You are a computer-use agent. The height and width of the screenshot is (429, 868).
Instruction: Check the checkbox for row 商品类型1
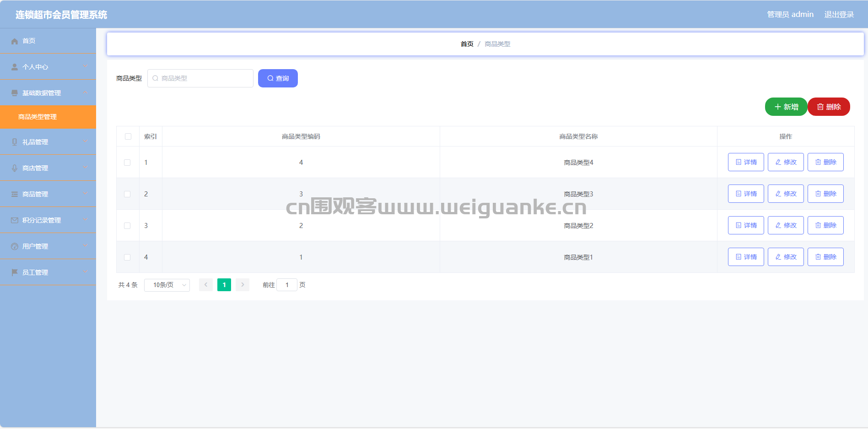click(127, 257)
